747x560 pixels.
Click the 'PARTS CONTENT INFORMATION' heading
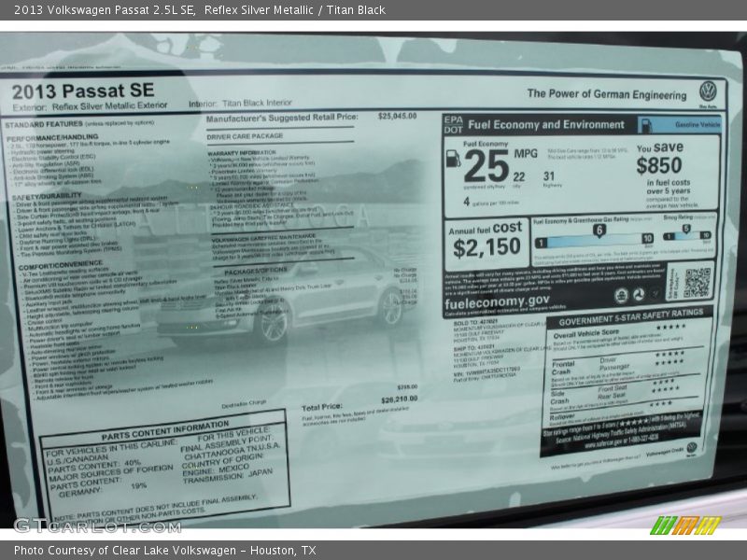(165, 430)
